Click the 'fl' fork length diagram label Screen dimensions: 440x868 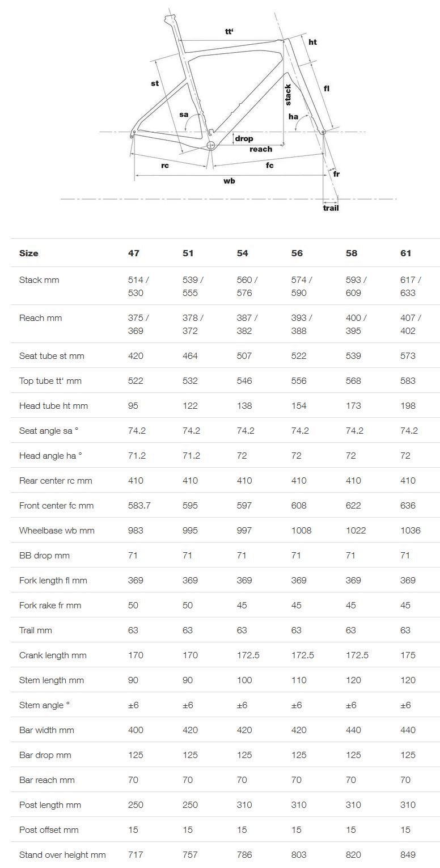(327, 88)
